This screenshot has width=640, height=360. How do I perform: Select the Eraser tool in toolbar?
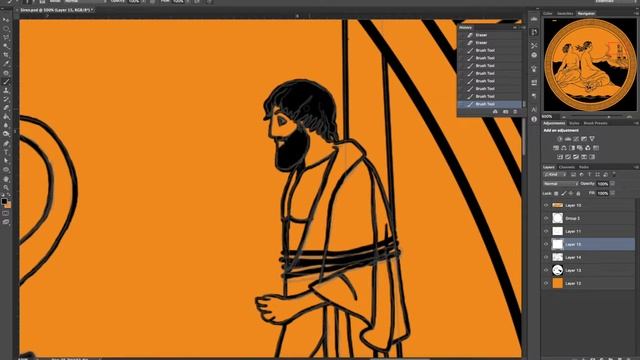(6, 108)
